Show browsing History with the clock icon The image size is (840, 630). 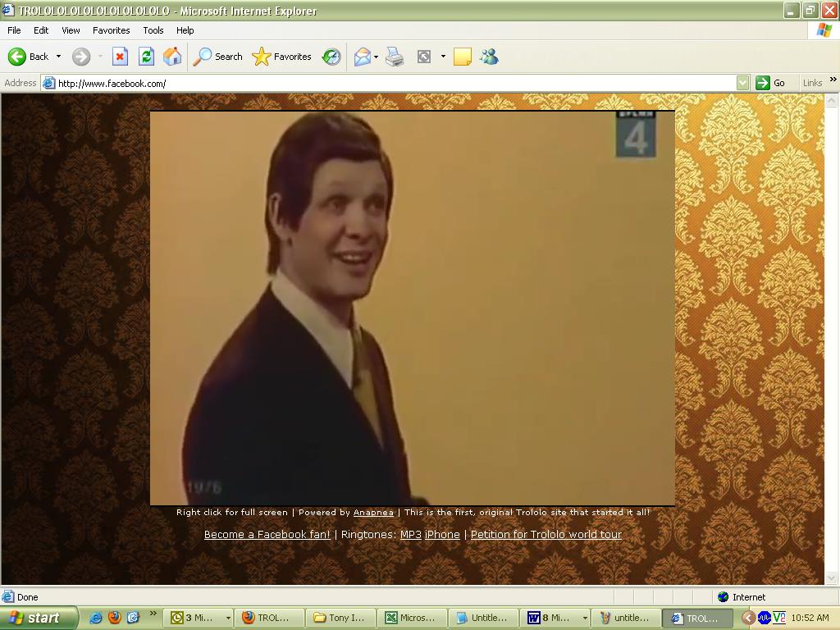331,57
